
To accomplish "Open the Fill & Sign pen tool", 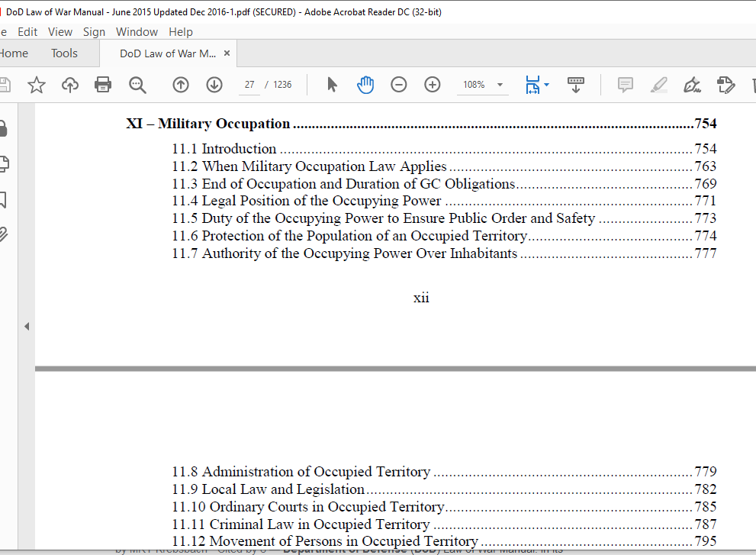I will pos(693,85).
